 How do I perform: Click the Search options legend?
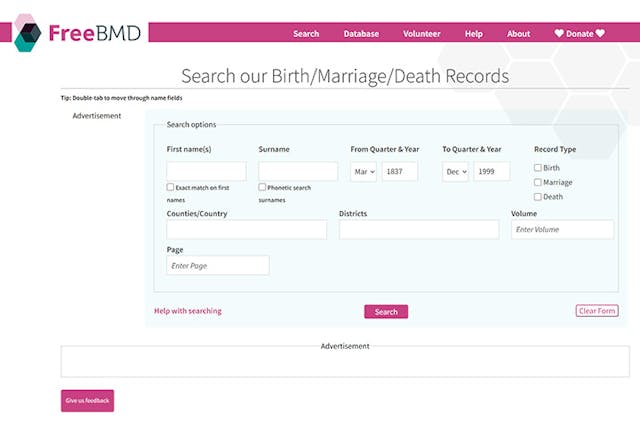pyautogui.click(x=191, y=125)
